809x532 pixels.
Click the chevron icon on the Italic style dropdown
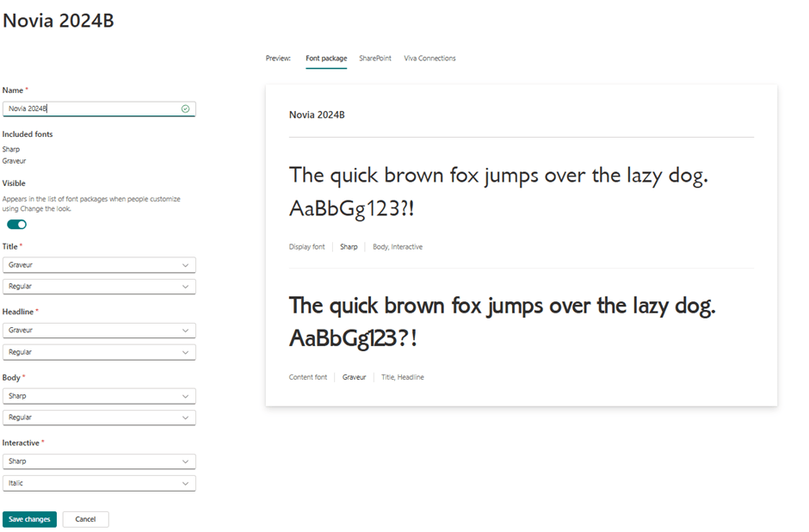coord(186,483)
